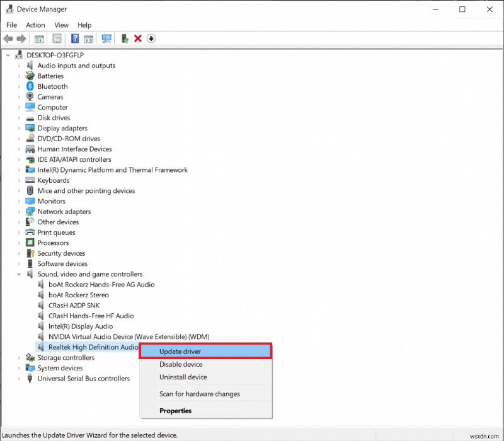This screenshot has width=504, height=441.
Task: Click the Scan for hardware changes toolbar icon
Action: [x=107, y=38]
